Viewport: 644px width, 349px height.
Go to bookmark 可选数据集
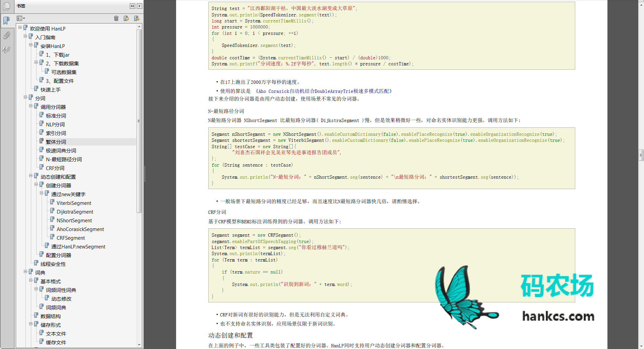[64, 72]
